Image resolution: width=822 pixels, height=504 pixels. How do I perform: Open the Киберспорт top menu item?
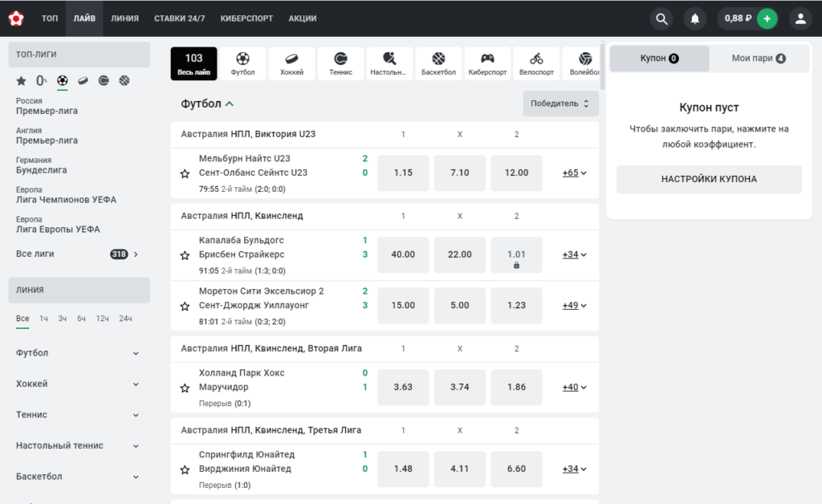(x=246, y=18)
